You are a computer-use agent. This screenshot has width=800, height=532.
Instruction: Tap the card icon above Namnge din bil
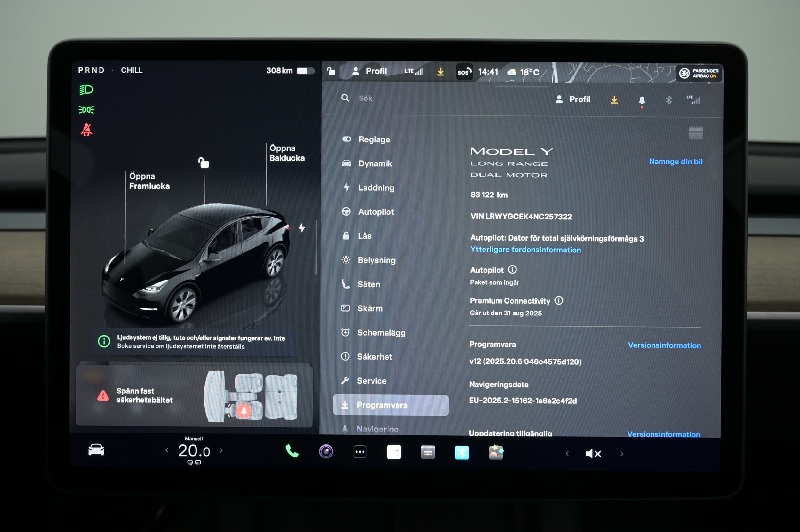click(695, 133)
